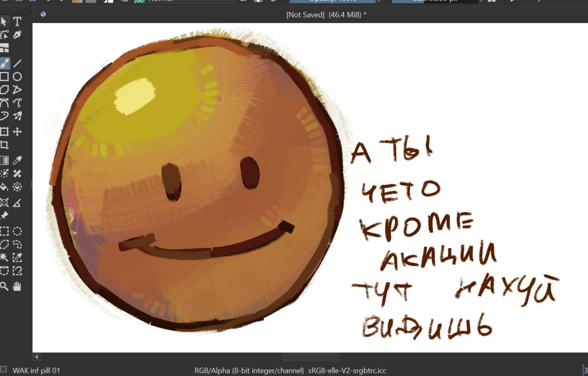This screenshot has height=376, width=588.
Task: Select the Polygon tool
Action: pyautogui.click(x=4, y=89)
